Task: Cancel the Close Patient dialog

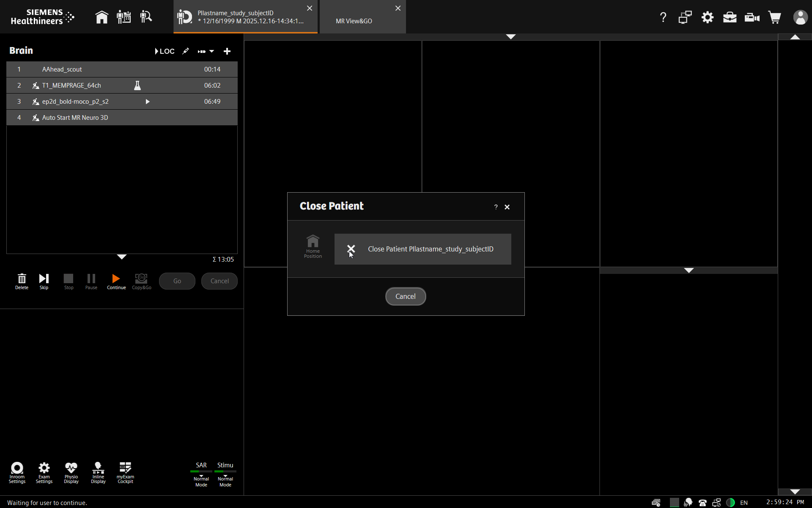Action: (406, 296)
